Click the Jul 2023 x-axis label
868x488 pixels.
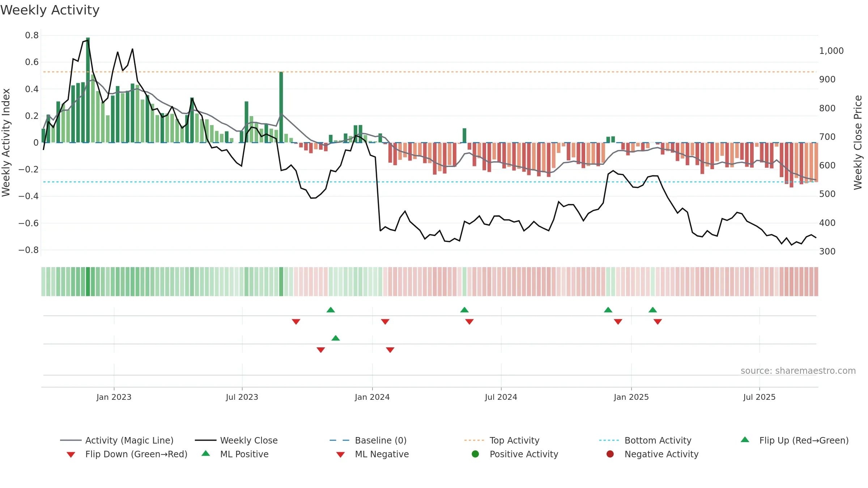[x=242, y=397]
